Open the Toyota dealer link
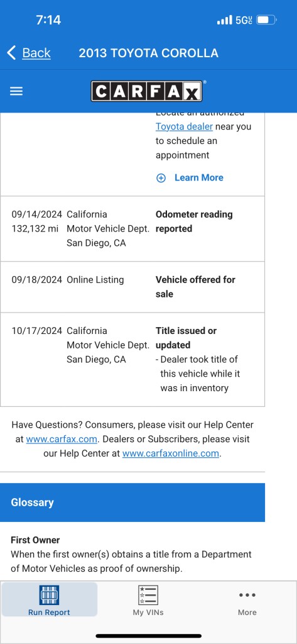This screenshot has width=297, height=644. pyautogui.click(x=184, y=126)
